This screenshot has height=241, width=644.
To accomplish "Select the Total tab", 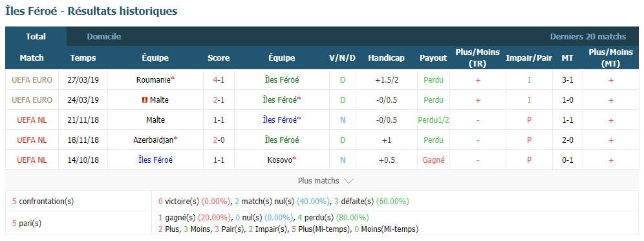I will pos(36,37).
